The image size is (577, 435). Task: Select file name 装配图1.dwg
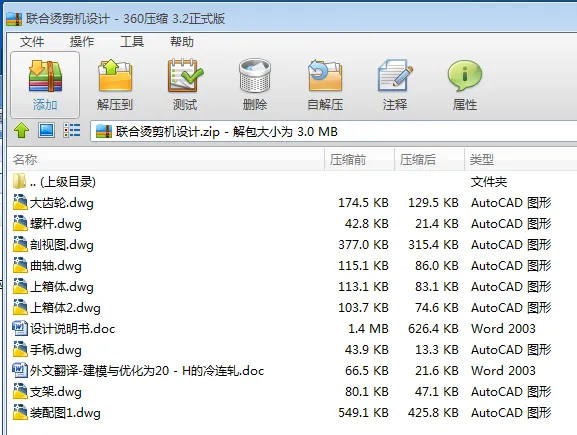click(65, 413)
